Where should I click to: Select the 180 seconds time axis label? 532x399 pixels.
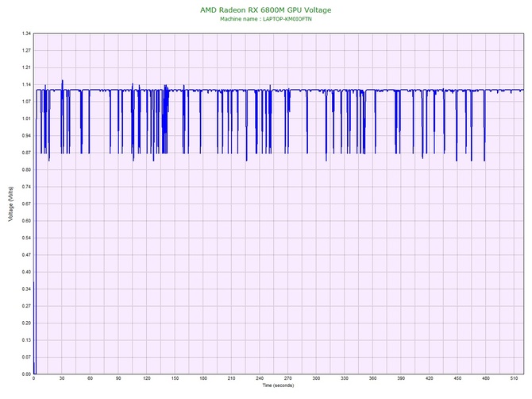pos(203,378)
